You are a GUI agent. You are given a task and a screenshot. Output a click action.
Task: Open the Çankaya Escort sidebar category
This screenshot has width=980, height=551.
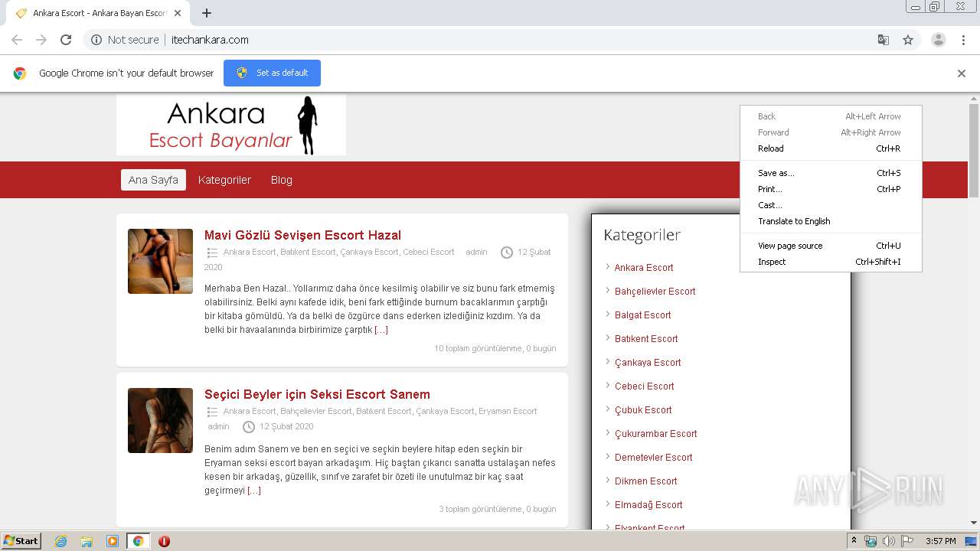pos(648,362)
